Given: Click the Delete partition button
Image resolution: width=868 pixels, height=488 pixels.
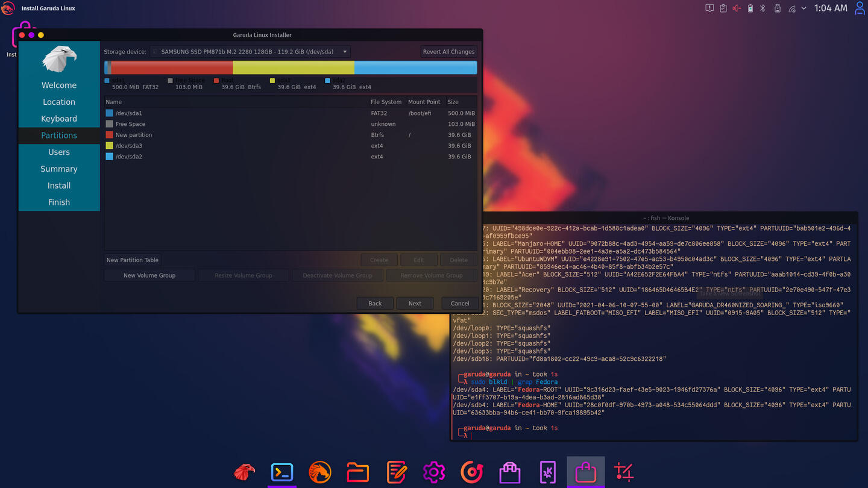Looking at the screenshot, I should (459, 260).
